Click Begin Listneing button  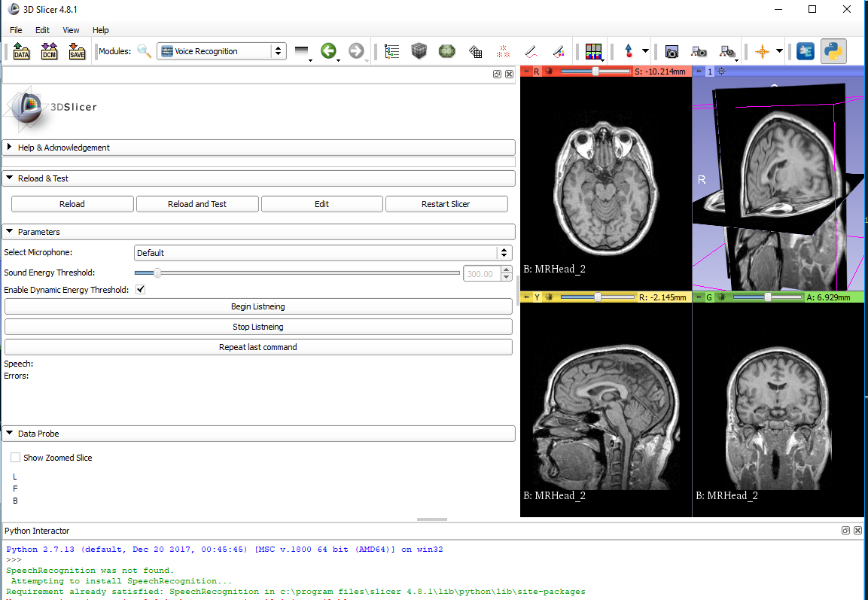point(258,306)
